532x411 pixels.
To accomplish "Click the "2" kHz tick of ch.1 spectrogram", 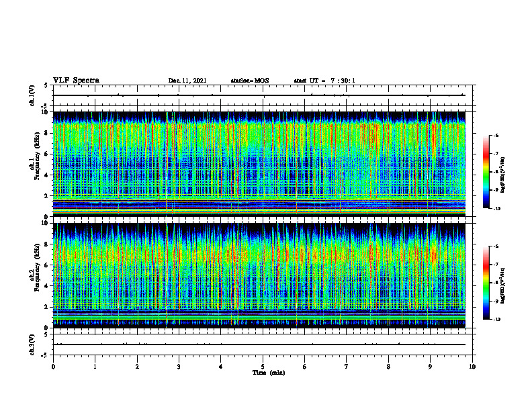I will point(47,195).
